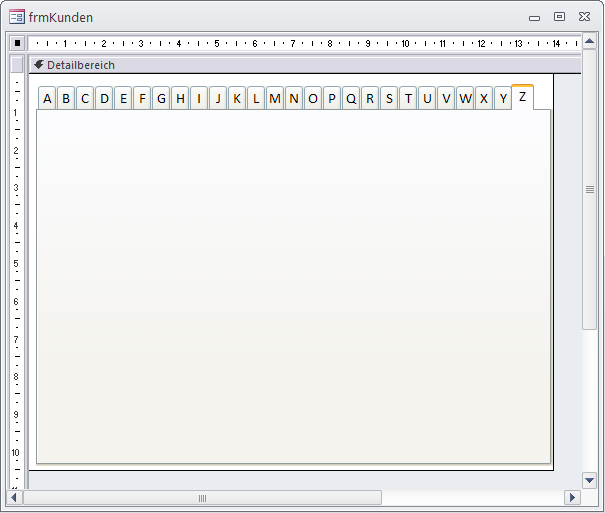This screenshot has width=605, height=513.
Task: Minimize the frmKunden window
Action: coord(534,18)
